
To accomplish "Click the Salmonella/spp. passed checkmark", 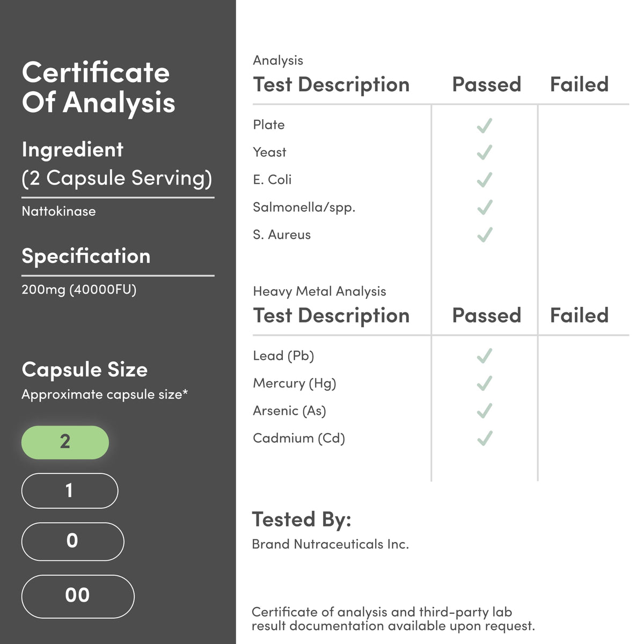I will click(485, 208).
